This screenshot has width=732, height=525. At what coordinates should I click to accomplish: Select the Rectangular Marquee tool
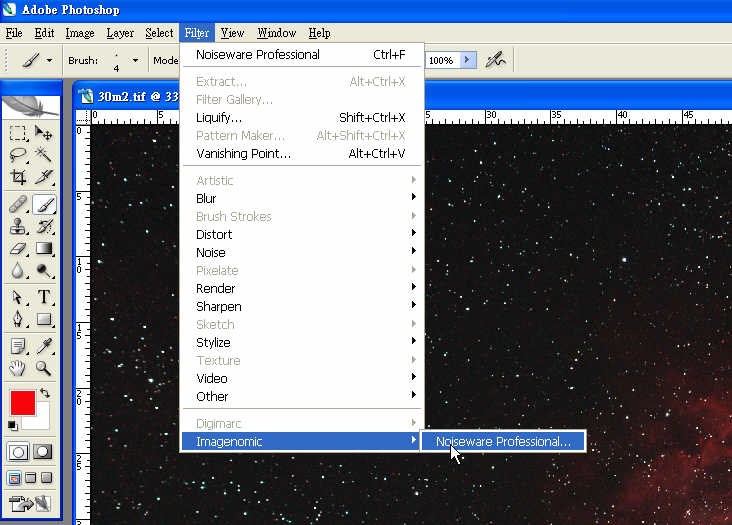pos(18,133)
